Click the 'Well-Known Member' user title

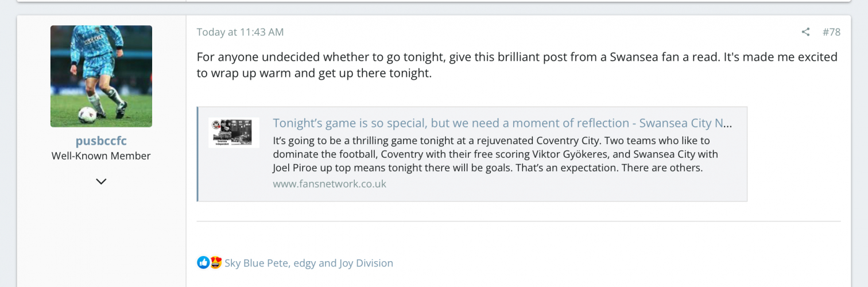[x=101, y=156]
